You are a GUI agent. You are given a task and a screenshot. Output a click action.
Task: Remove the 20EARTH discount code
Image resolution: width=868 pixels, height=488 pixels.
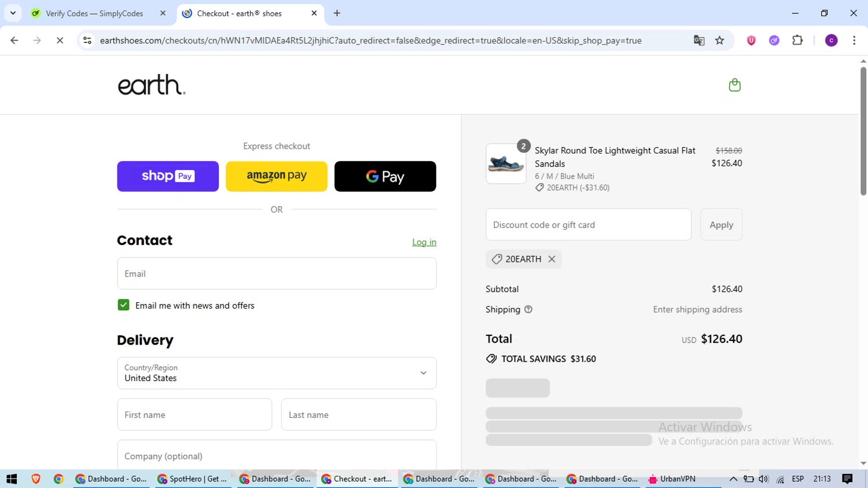pos(551,259)
